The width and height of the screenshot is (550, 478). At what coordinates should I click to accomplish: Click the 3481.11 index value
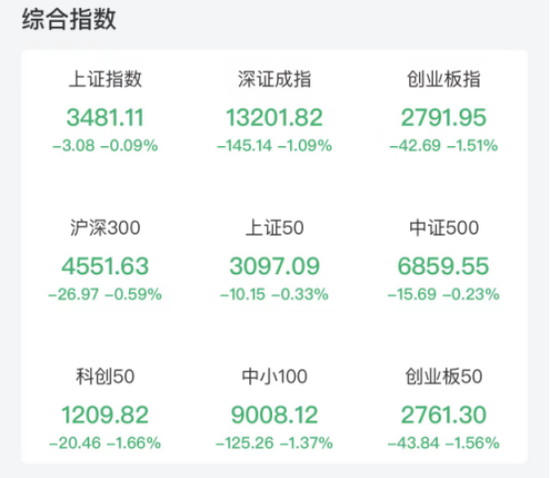click(x=105, y=117)
